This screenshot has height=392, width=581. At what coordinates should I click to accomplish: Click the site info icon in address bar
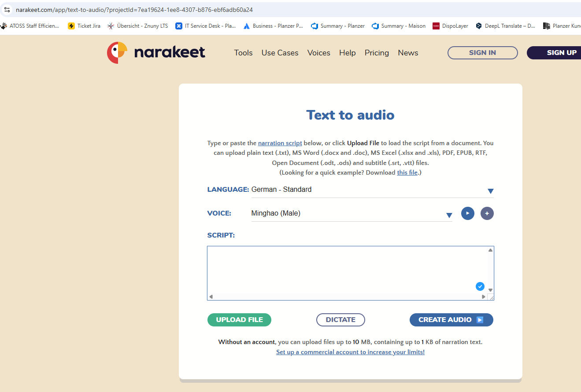pyautogui.click(x=7, y=9)
